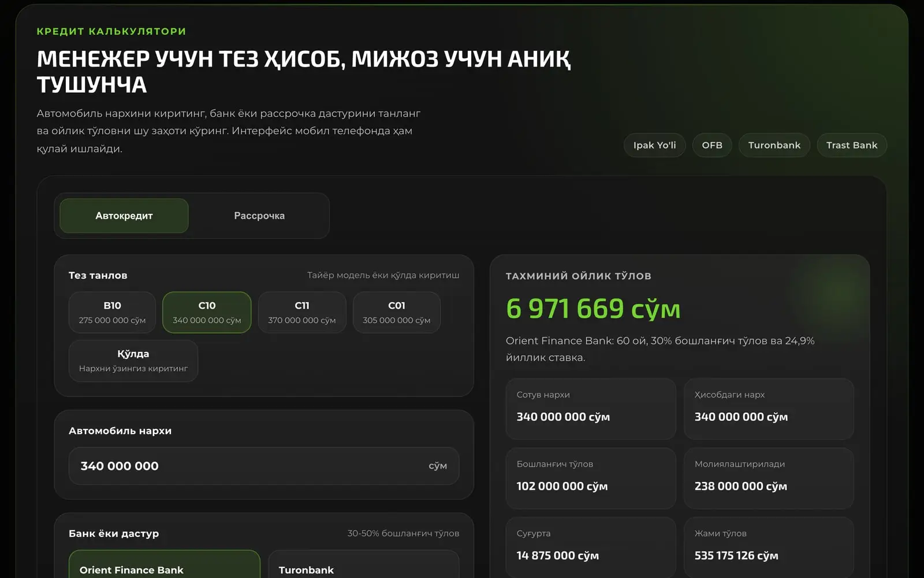The image size is (924, 578).
Task: Click the Trast Bank chip
Action: coord(852,145)
